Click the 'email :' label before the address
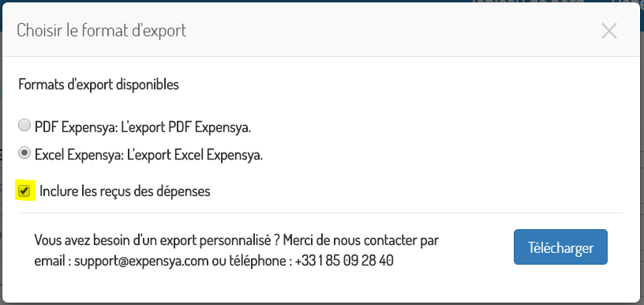Screen dimensions: 644x305 point(53,261)
